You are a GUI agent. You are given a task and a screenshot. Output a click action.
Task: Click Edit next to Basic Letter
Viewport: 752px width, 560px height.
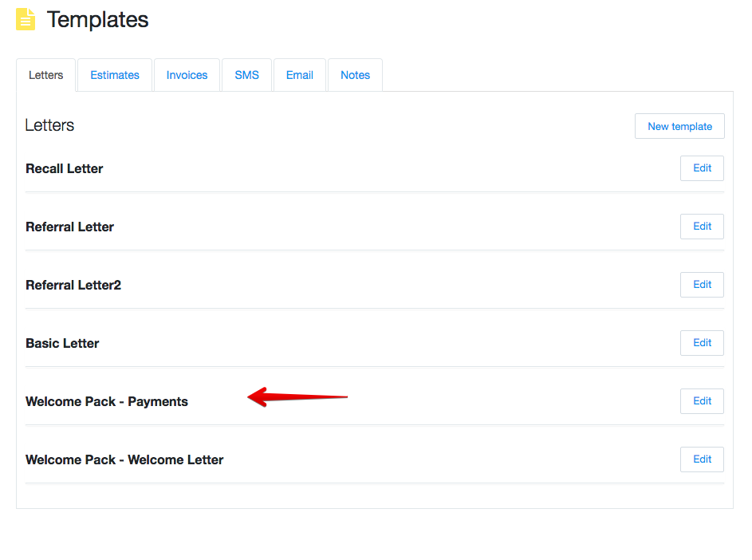pos(702,343)
